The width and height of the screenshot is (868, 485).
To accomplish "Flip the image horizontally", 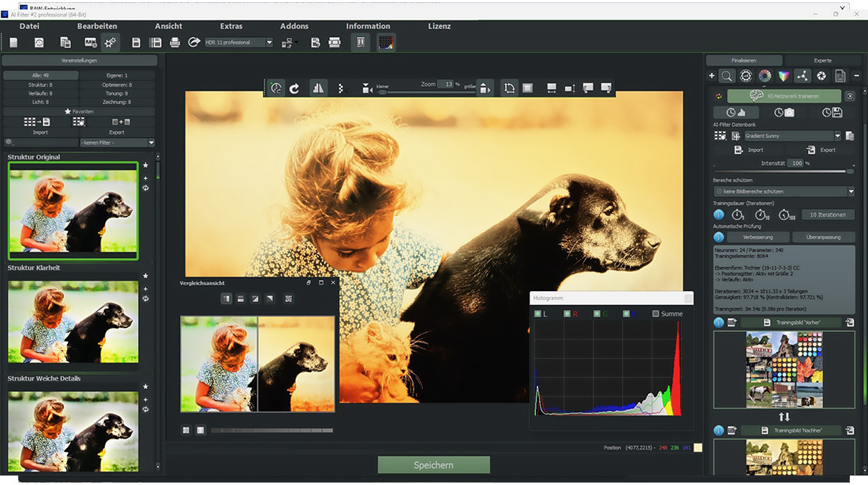I will coord(318,87).
